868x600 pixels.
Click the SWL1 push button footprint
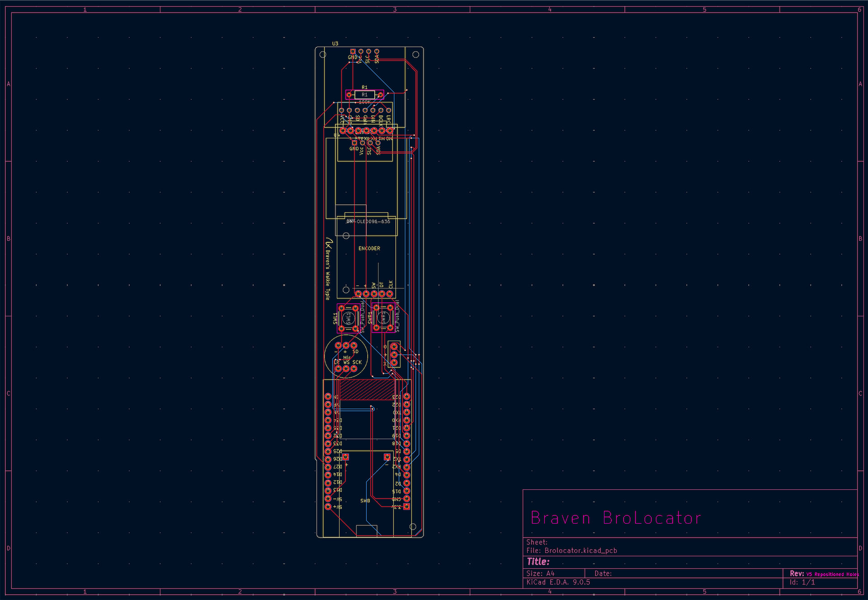348,319
